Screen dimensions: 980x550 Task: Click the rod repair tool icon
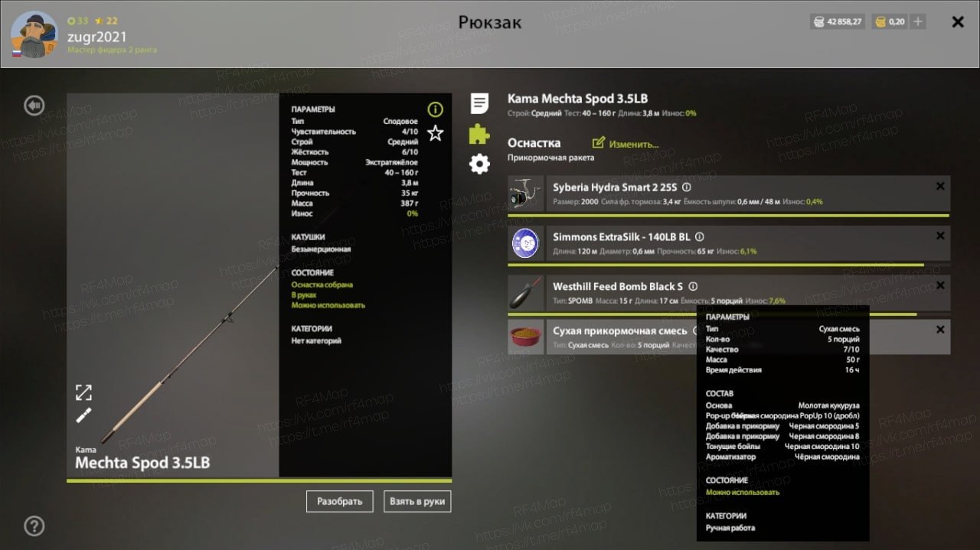point(83,415)
